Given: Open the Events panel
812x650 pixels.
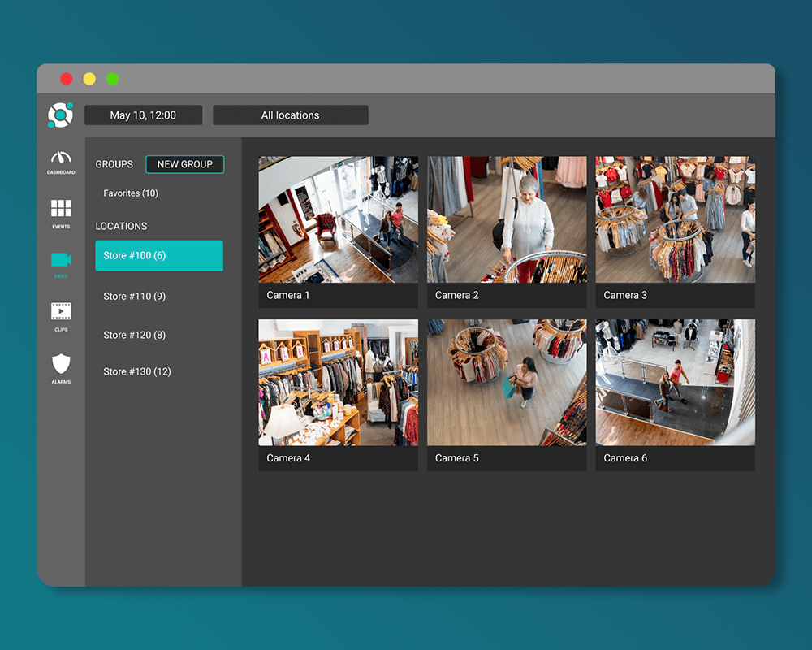Looking at the screenshot, I should (x=60, y=211).
